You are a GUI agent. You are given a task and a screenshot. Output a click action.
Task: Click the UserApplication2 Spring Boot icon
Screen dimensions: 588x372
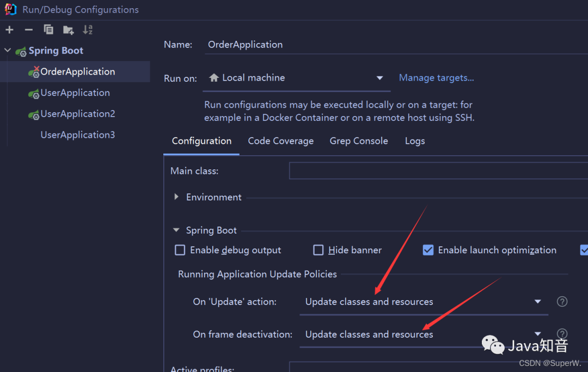click(34, 114)
